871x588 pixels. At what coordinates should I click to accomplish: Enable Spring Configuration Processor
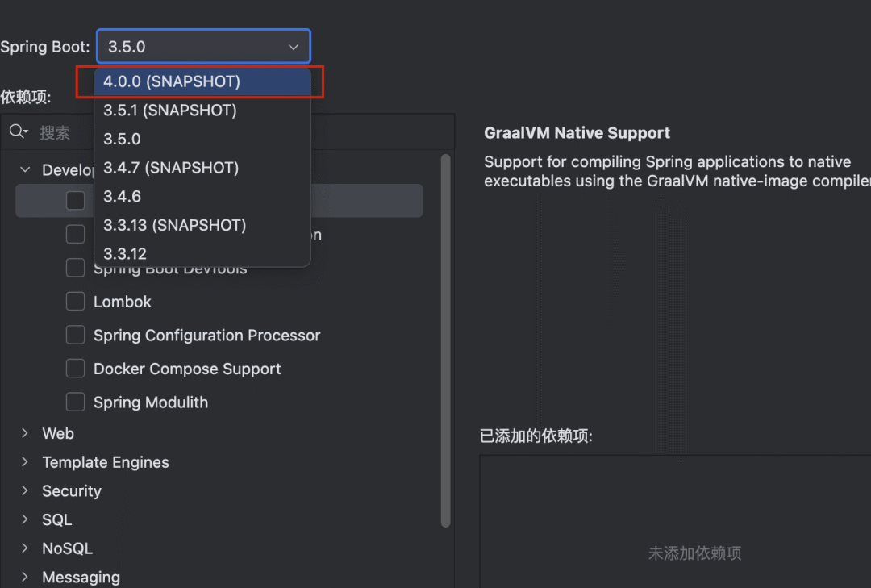75,334
